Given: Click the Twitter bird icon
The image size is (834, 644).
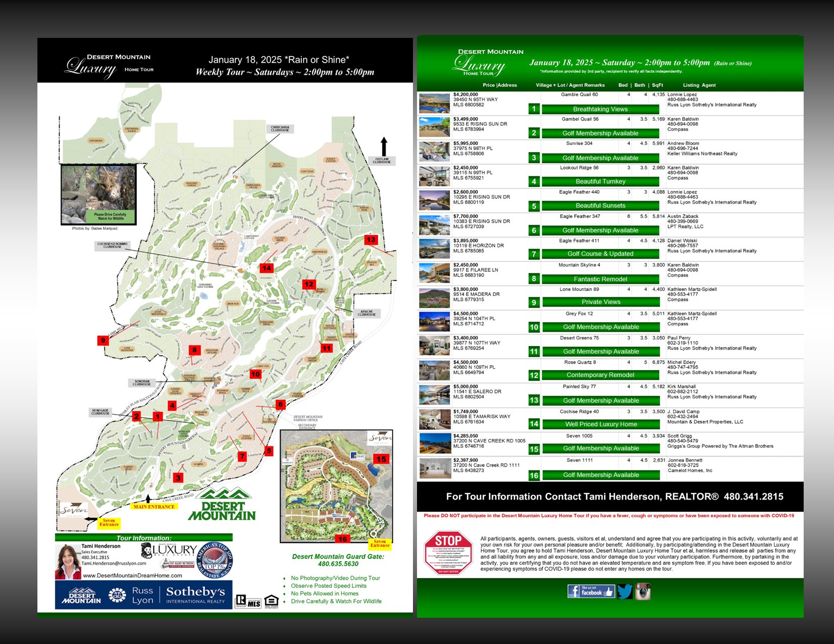Looking at the screenshot, I should [625, 591].
